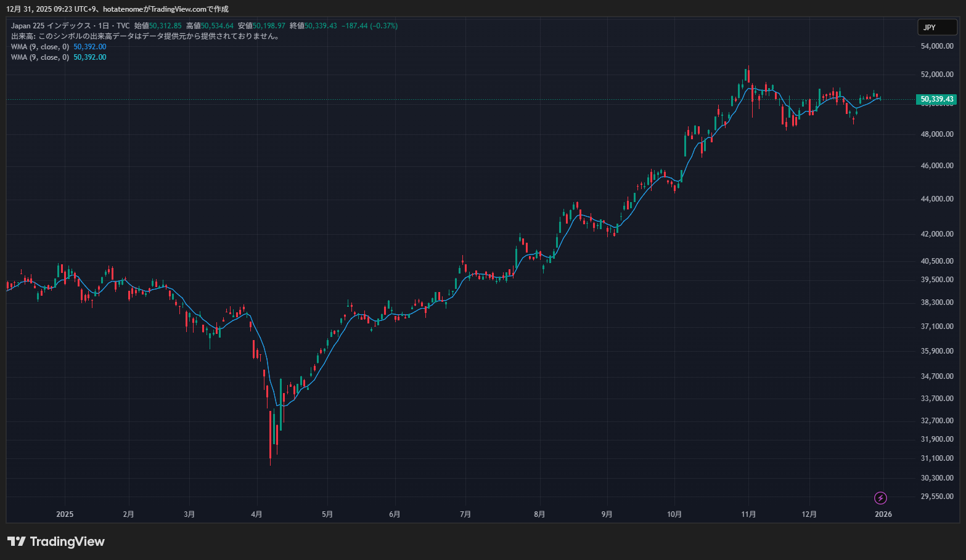Click the 2026 label on the time axis

(883, 514)
